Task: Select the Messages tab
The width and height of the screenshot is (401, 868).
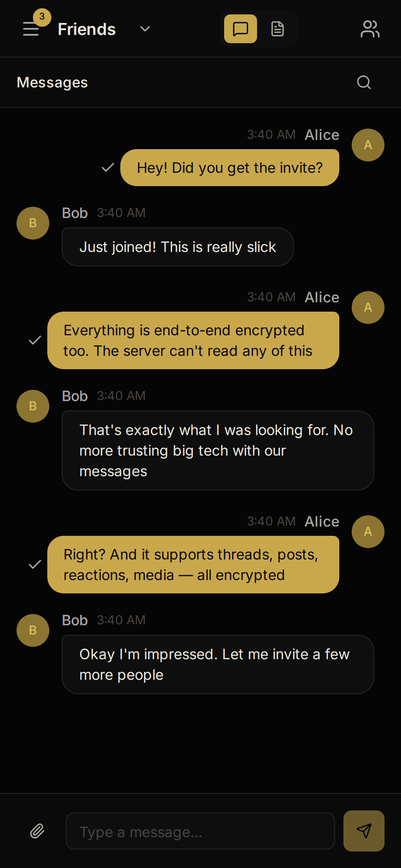Action: coord(53,82)
